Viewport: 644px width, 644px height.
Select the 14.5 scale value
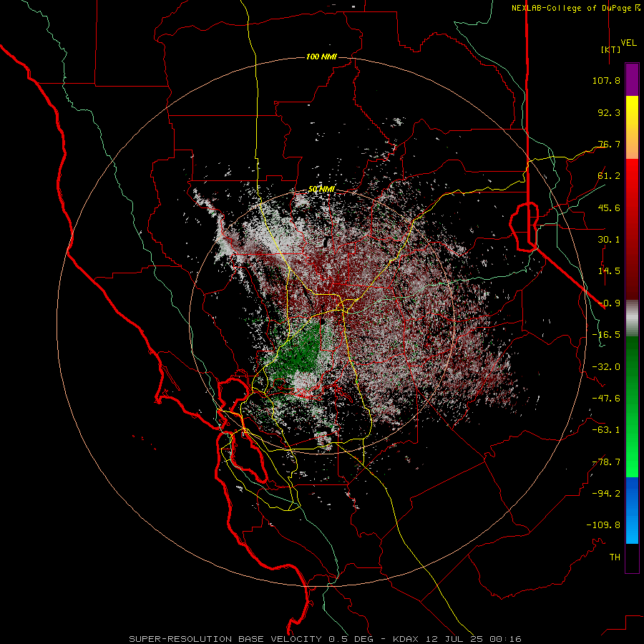tap(609, 271)
